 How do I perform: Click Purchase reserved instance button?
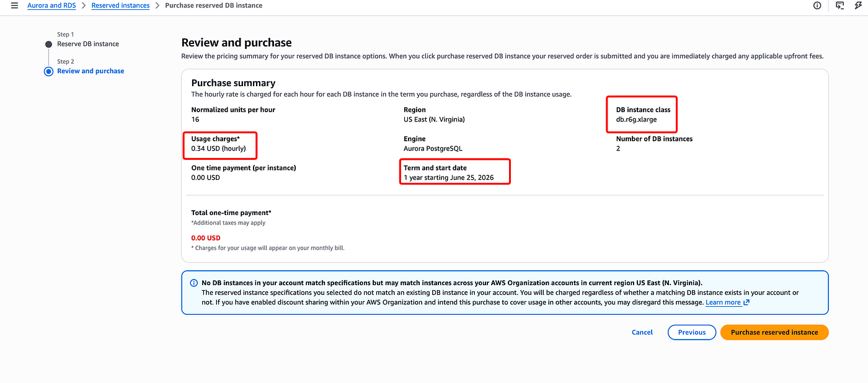[774, 332]
